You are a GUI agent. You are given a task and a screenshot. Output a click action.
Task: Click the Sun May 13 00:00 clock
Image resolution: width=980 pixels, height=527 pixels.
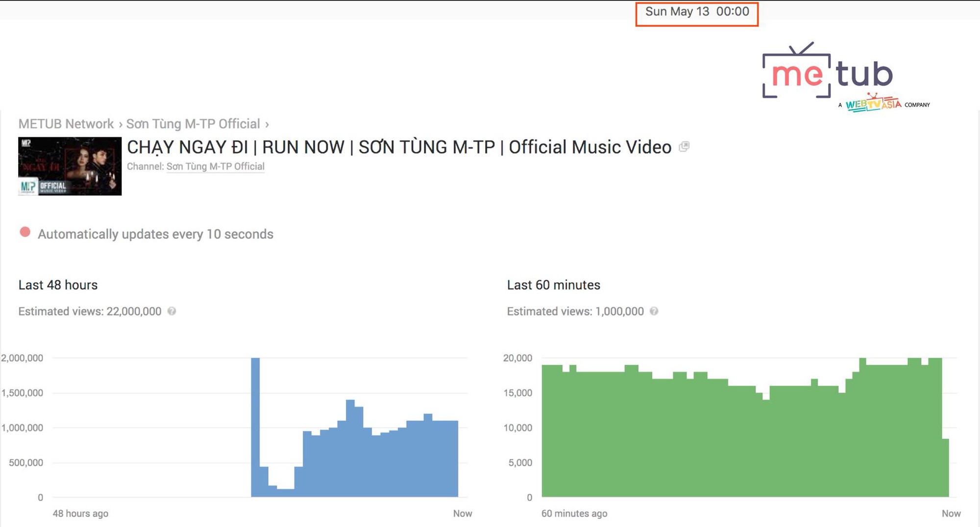[x=697, y=12]
